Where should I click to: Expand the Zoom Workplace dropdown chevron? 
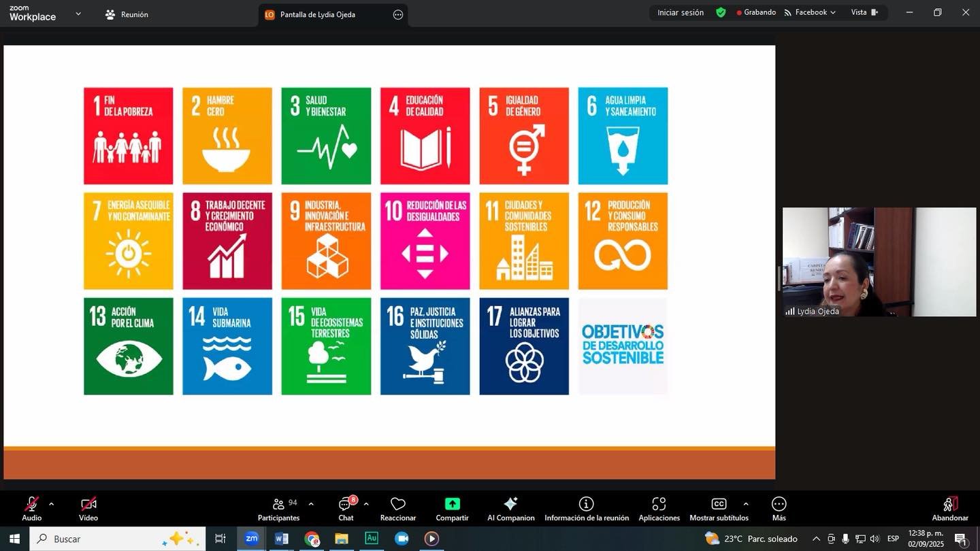[78, 14]
